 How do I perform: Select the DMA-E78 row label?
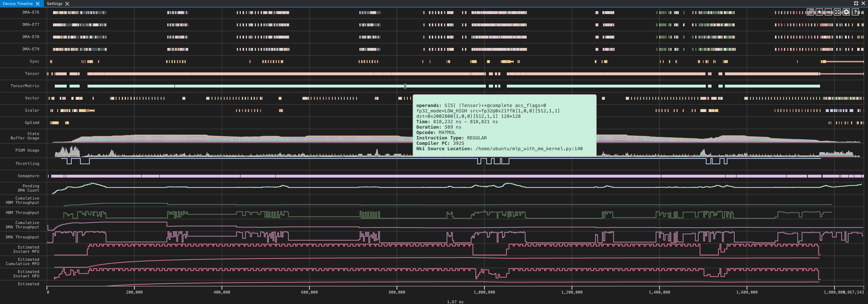click(x=31, y=37)
